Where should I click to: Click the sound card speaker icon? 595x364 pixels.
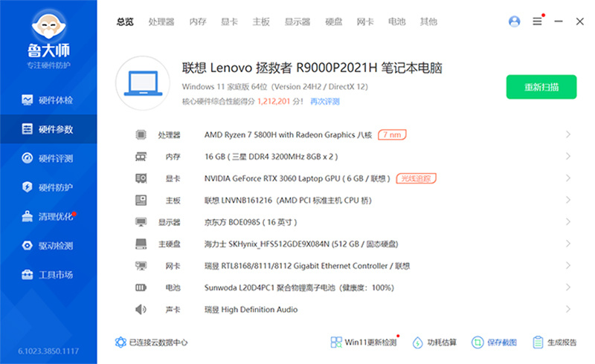[141, 309]
